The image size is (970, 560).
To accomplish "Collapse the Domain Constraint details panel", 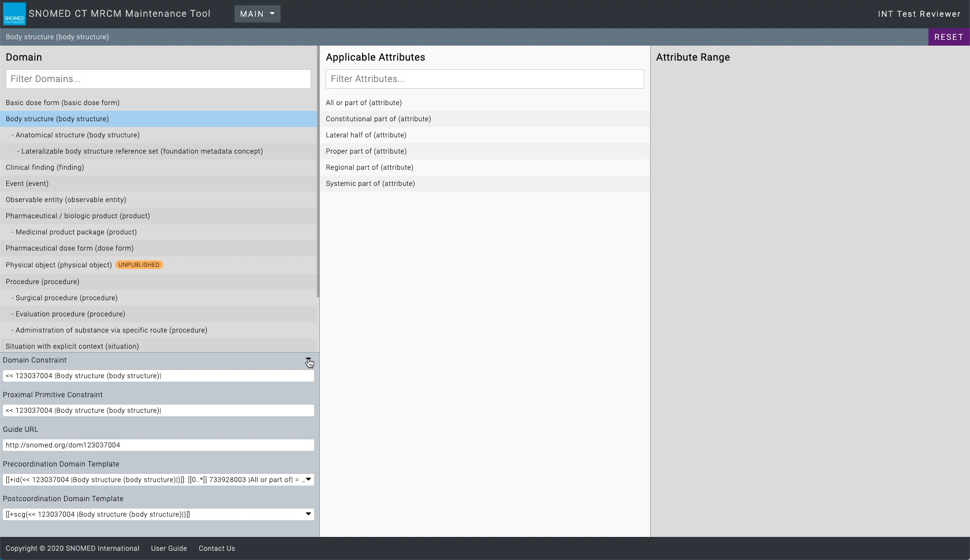I will coord(308,360).
